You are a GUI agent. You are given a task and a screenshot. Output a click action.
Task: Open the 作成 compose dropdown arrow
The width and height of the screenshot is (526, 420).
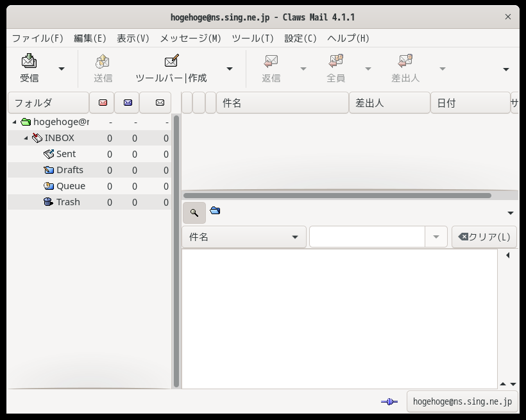[x=230, y=69]
